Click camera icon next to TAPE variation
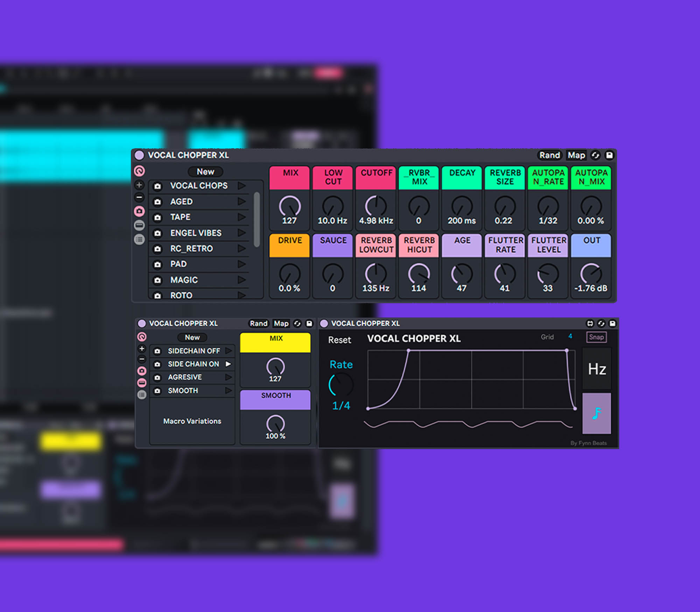Image resolution: width=700 pixels, height=612 pixels. (x=157, y=218)
